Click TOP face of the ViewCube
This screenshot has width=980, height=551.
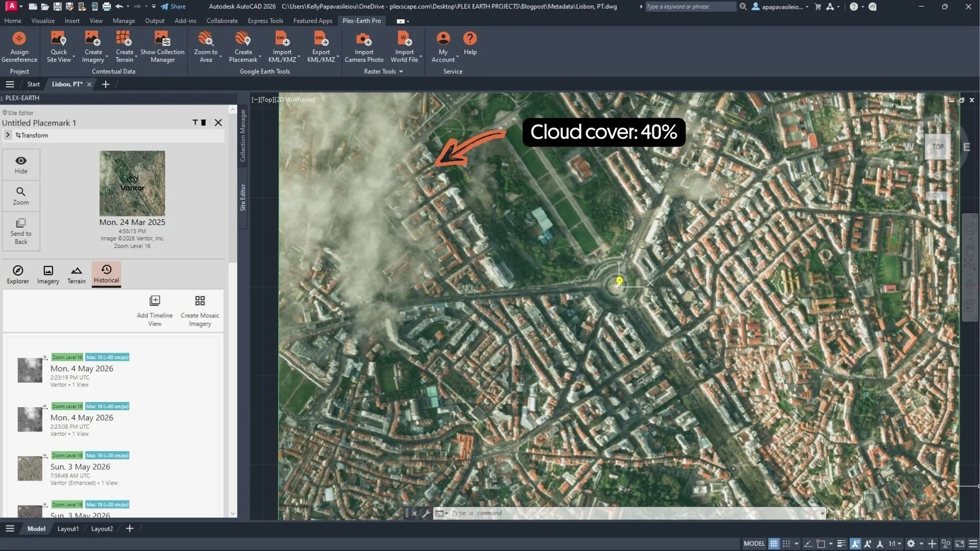tap(938, 147)
